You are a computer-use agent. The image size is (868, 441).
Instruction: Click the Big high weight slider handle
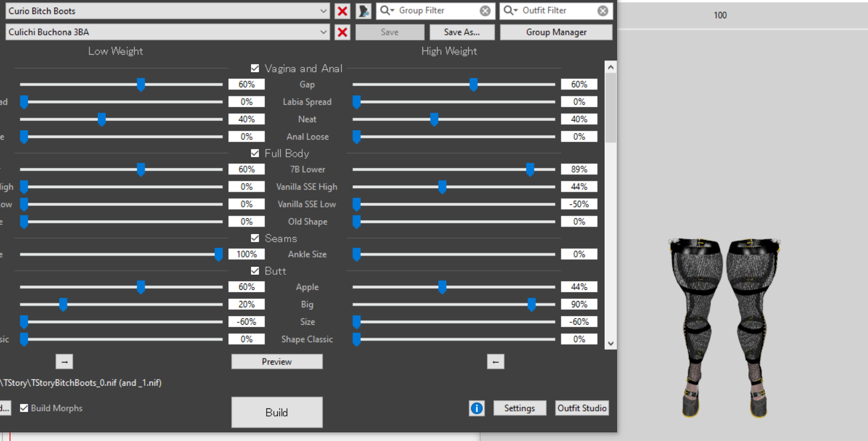tap(532, 304)
